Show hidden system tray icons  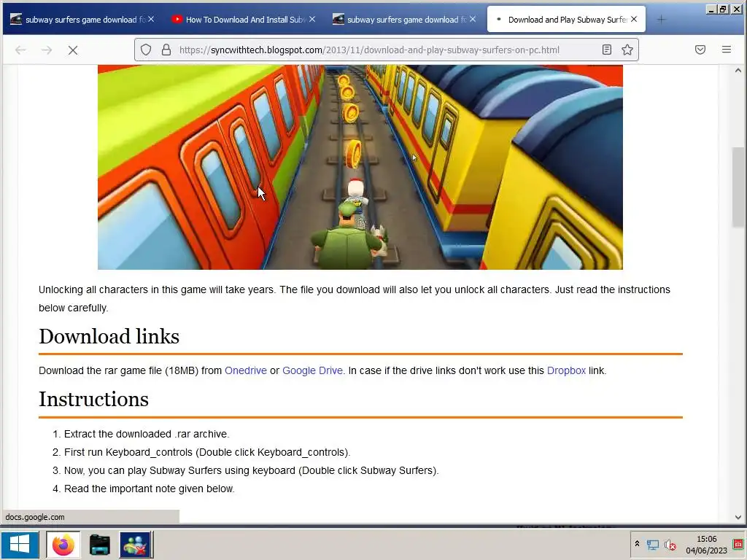(637, 544)
